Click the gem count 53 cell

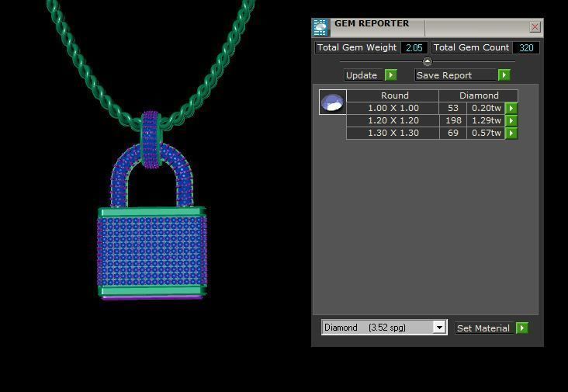(x=453, y=108)
